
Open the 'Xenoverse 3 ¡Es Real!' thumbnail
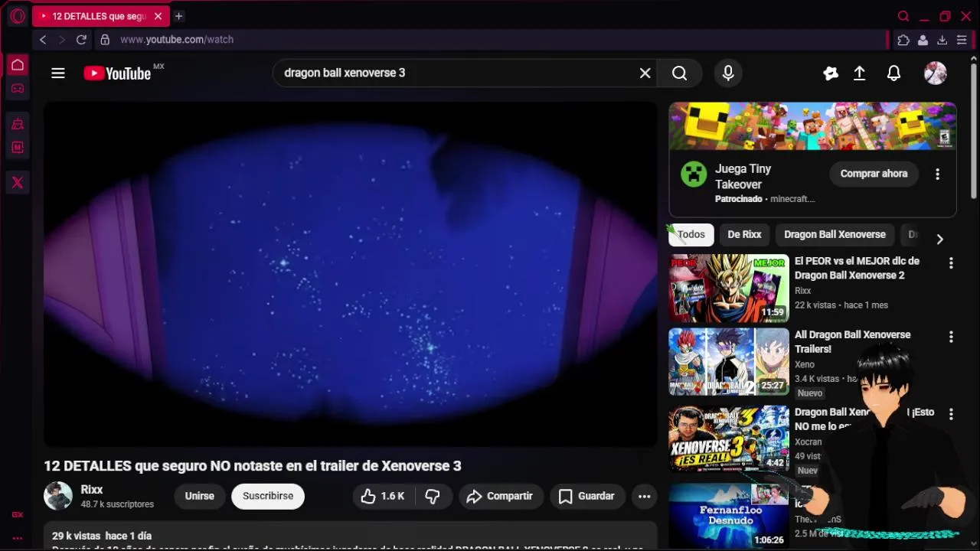(x=729, y=439)
